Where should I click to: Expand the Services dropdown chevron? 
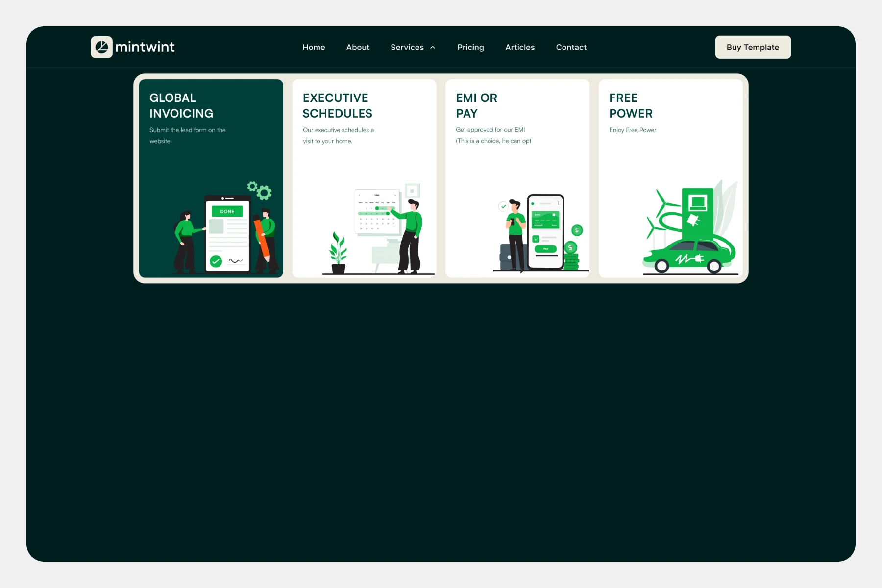(x=433, y=48)
